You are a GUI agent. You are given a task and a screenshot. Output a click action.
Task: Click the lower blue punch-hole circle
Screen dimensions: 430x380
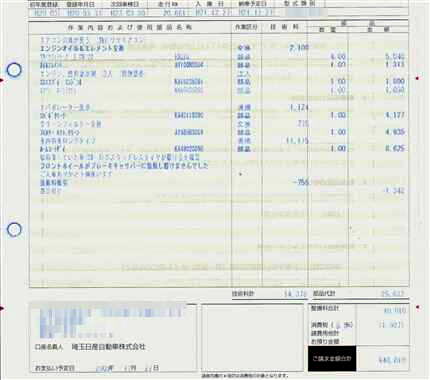point(14,229)
